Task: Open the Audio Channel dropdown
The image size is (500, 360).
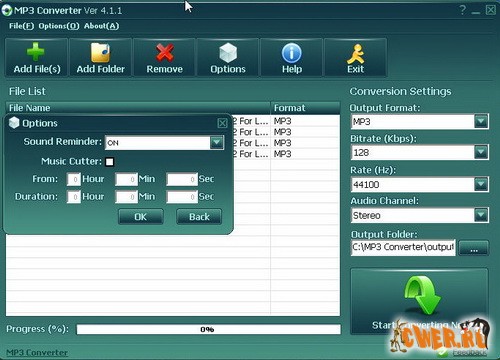Action: point(481,215)
